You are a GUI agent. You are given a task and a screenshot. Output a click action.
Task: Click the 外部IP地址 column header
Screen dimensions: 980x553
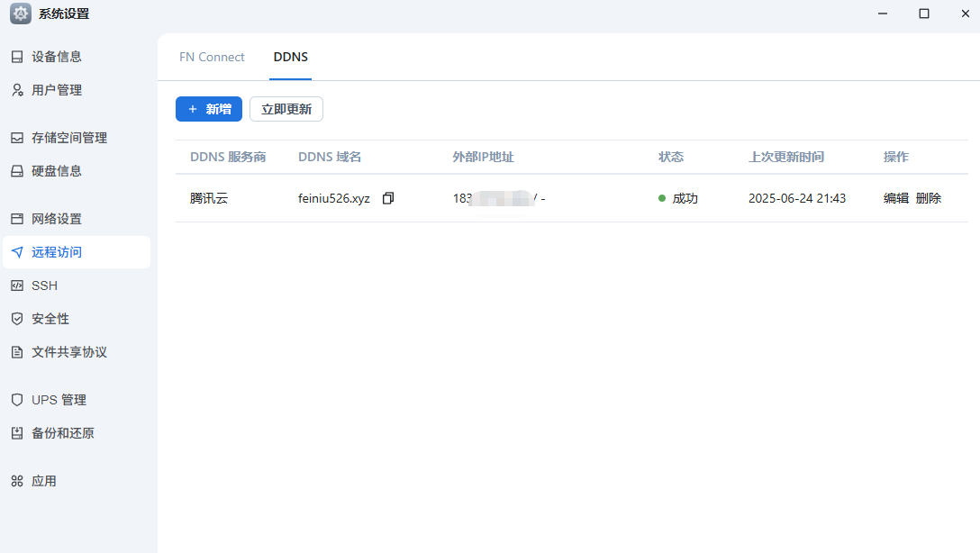click(x=483, y=157)
